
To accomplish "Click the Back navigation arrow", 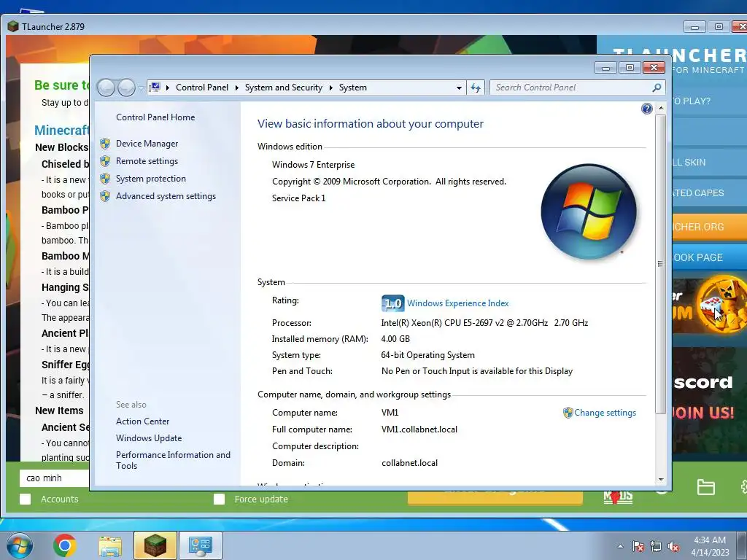I will tap(106, 87).
